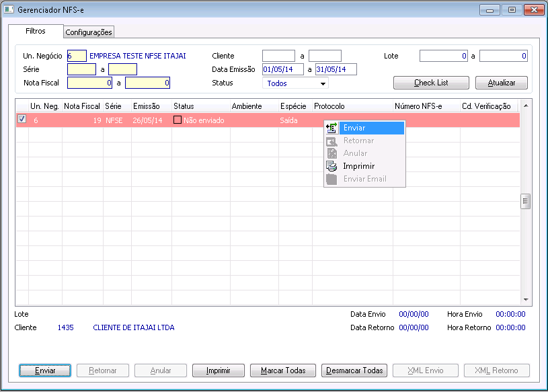Screen dimensions: 548x392
Task: Uncheck the row checkbox for nota 19
Action: tap(22, 119)
